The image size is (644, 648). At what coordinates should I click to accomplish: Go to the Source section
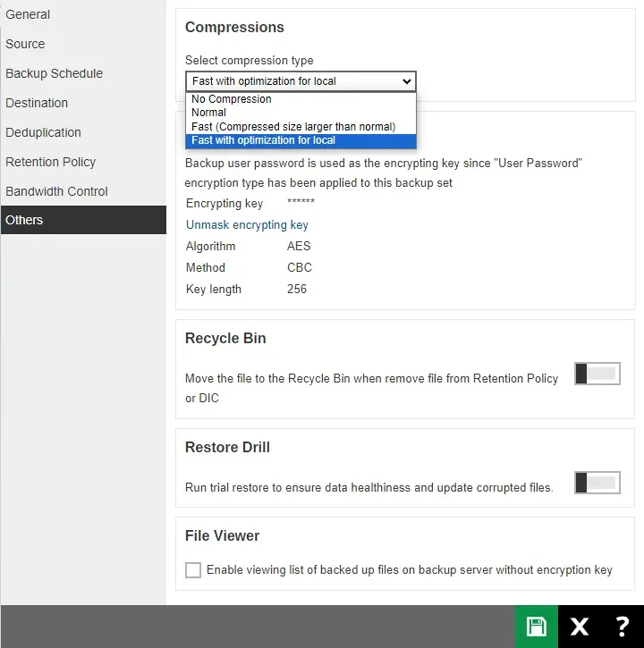tap(25, 44)
